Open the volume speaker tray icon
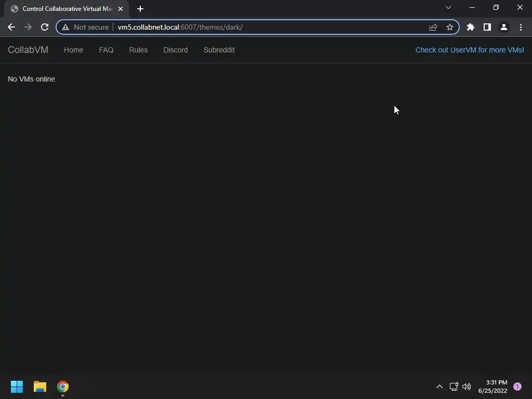This screenshot has width=532, height=399. [467, 387]
